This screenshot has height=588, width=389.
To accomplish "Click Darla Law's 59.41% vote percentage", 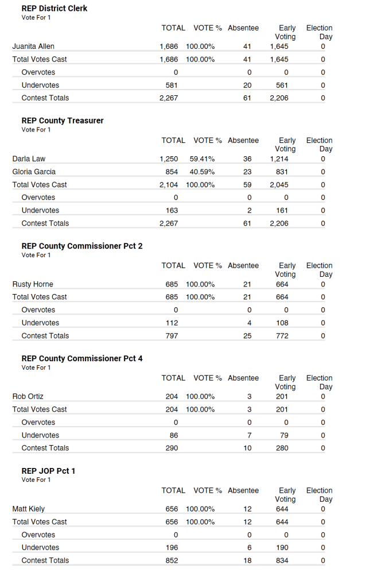I will [x=202, y=159].
